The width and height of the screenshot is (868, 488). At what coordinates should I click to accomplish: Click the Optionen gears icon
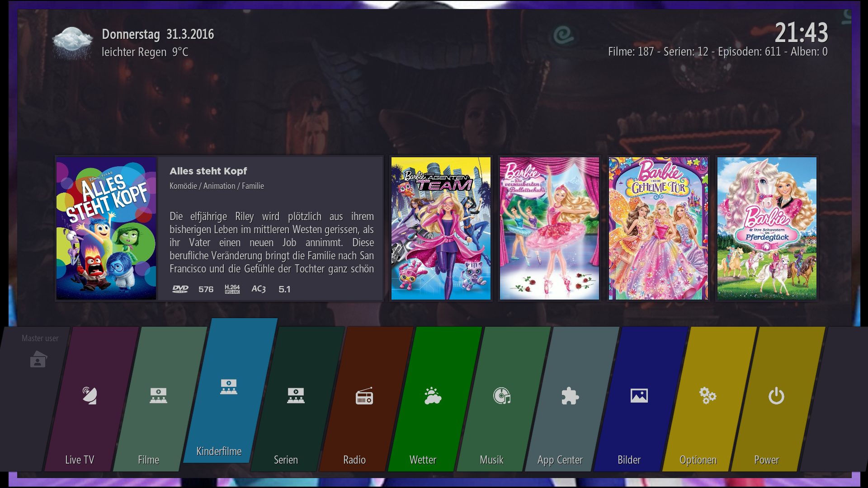click(708, 396)
